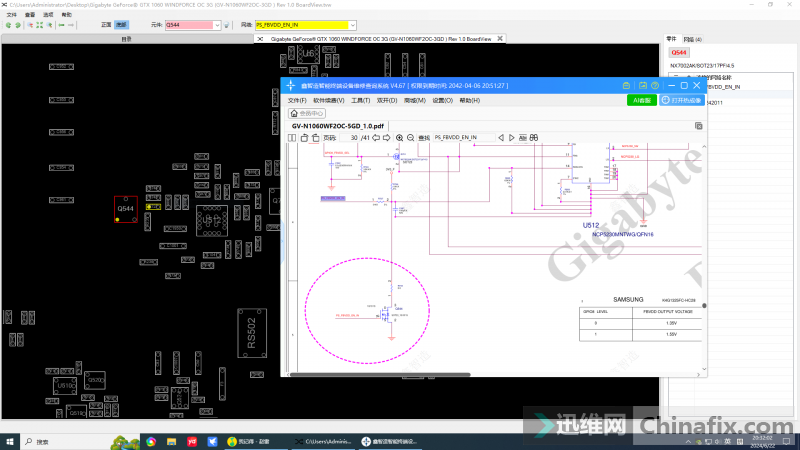Click the PDF search text field PS_FBVDD_EN_IN
Screen dimensions: 800x450
click(x=463, y=137)
